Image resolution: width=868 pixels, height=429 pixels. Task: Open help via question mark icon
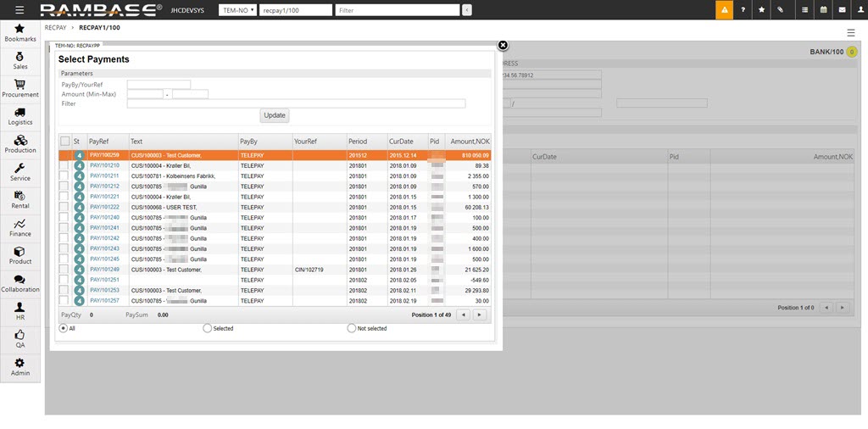tap(743, 10)
